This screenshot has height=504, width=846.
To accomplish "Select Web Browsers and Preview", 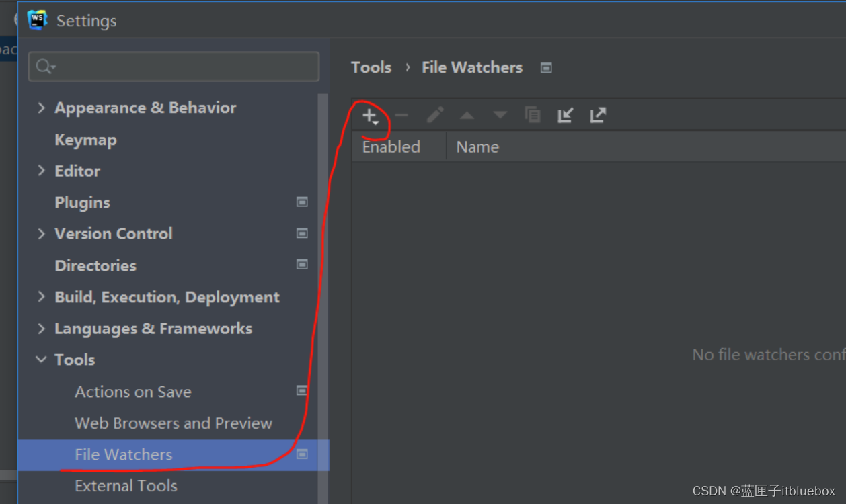I will coord(174,423).
